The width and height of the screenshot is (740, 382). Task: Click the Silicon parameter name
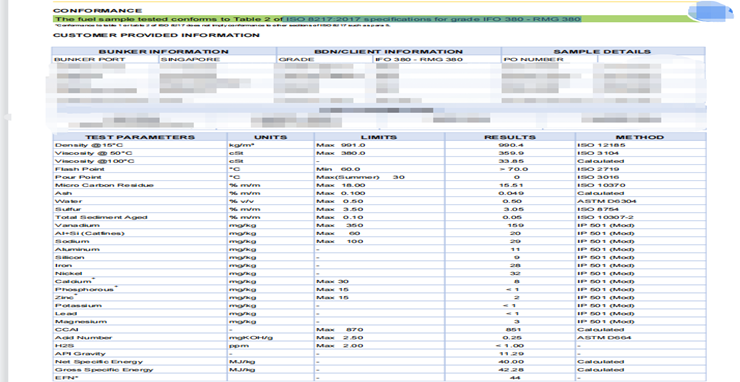[69, 257]
